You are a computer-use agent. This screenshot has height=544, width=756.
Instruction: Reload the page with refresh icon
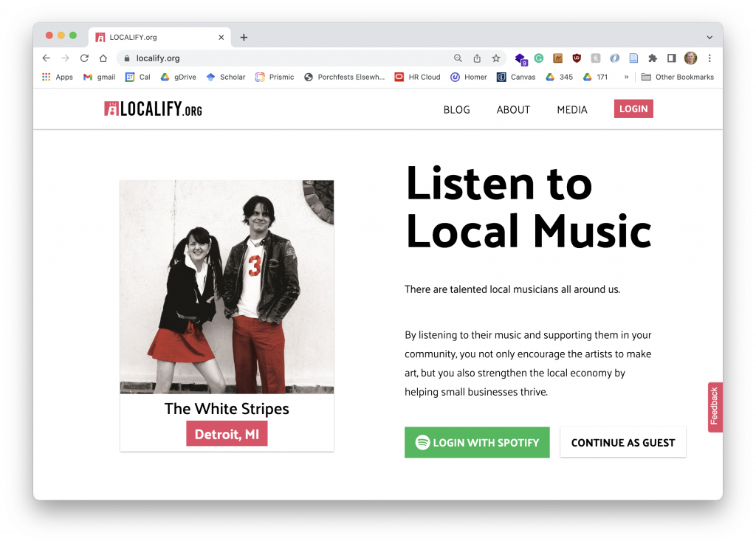[84, 58]
